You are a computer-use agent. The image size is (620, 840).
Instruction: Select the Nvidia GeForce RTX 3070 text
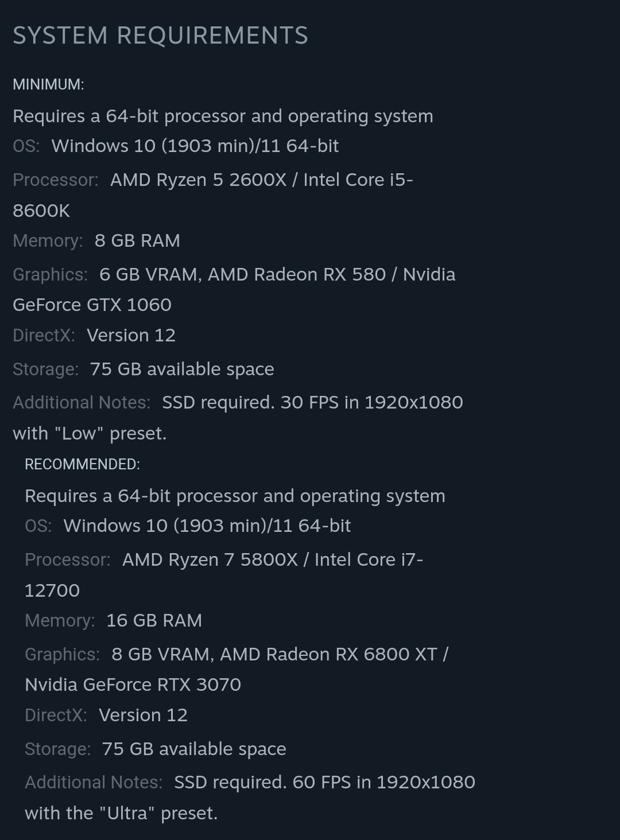click(133, 685)
